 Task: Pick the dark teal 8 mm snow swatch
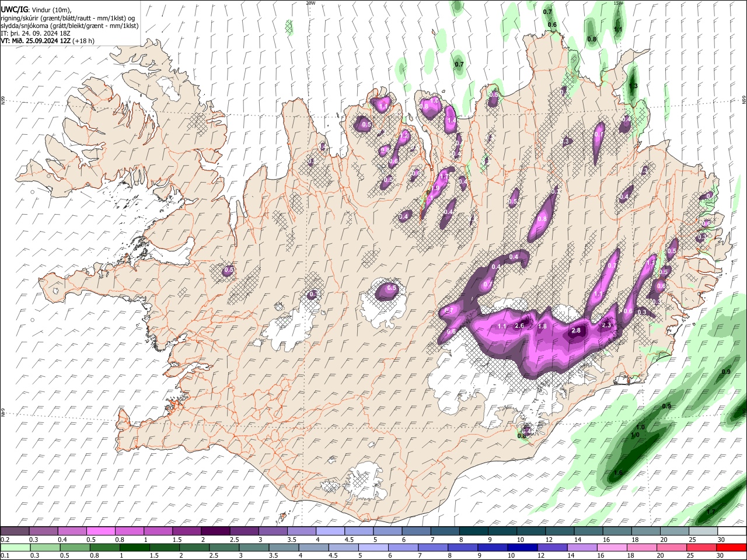pos(474,531)
